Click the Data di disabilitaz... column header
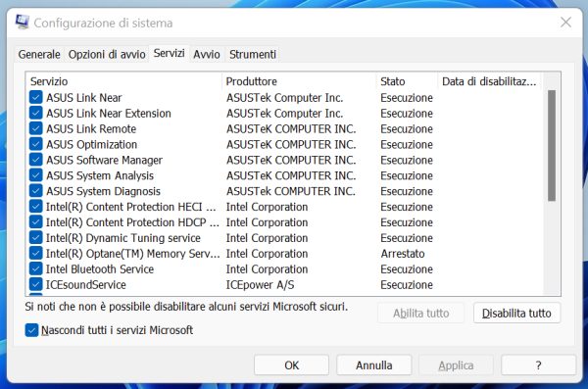 coord(489,81)
